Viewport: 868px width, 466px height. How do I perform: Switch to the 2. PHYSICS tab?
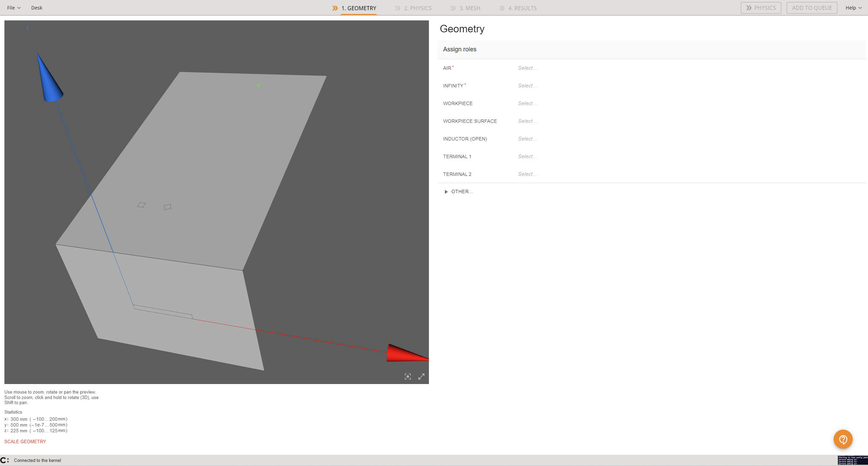coord(417,8)
